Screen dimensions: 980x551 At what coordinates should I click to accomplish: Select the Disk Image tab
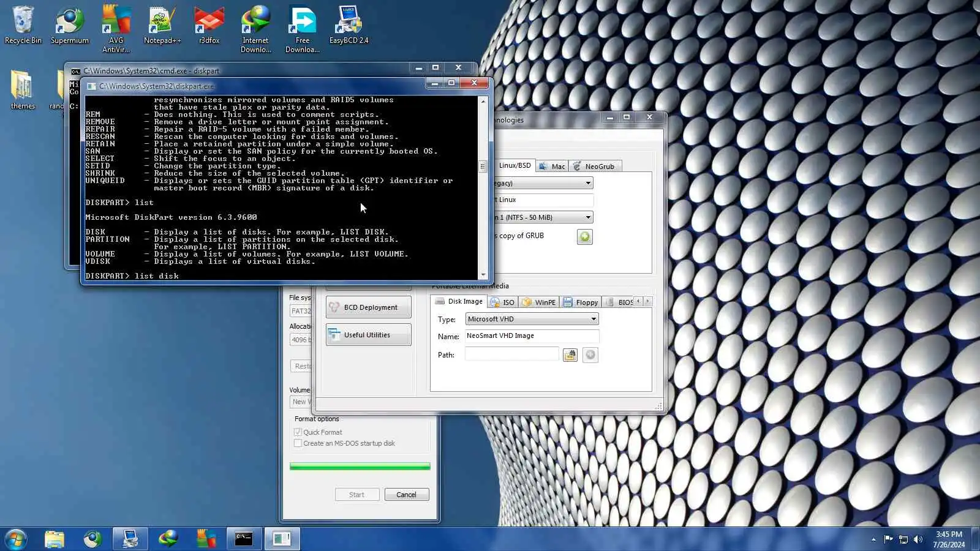pyautogui.click(x=459, y=301)
